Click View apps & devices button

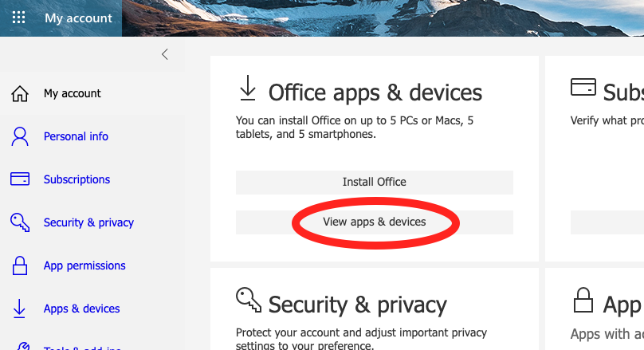[x=375, y=222]
